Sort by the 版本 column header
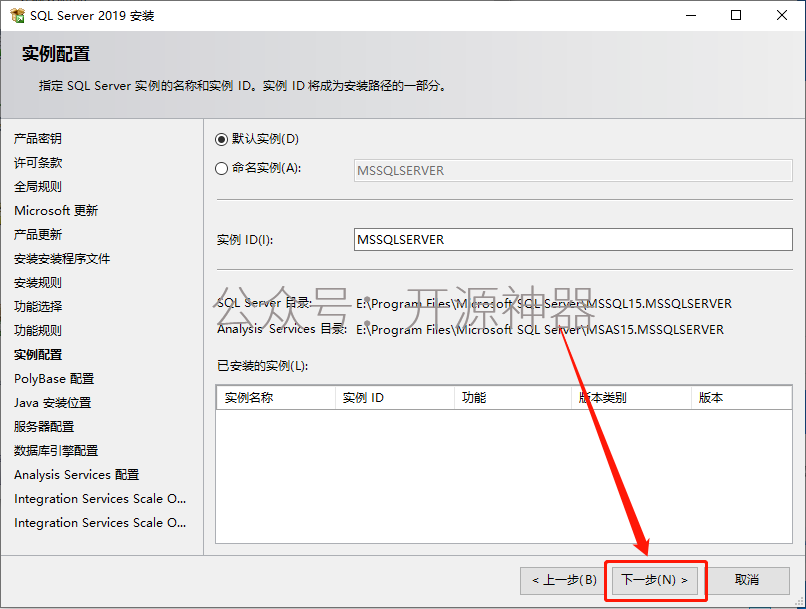 pyautogui.click(x=741, y=398)
